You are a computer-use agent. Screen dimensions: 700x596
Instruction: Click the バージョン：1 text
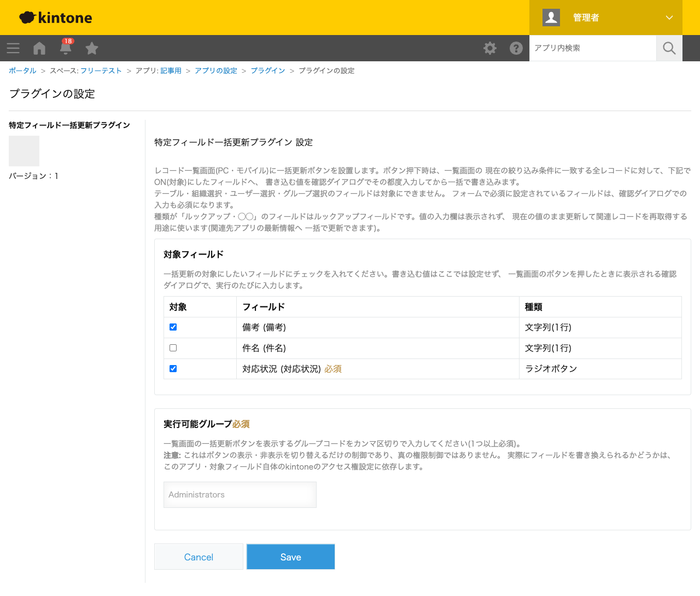click(34, 176)
